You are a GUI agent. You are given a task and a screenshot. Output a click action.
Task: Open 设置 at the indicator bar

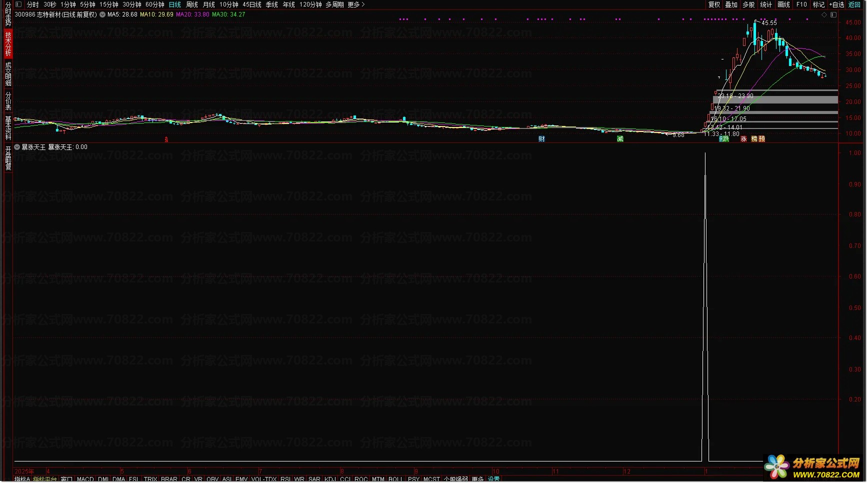coord(493,479)
